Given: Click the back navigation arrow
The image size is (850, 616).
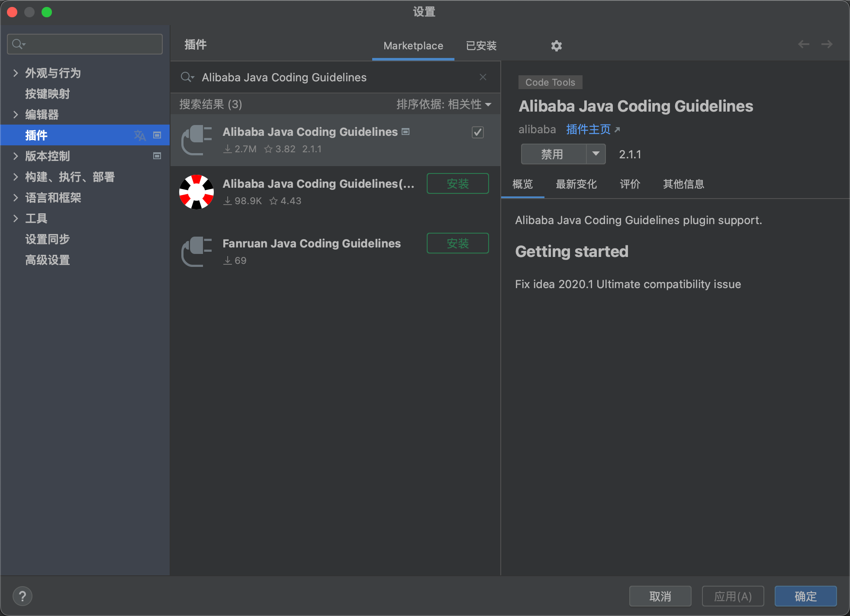Looking at the screenshot, I should click(803, 44).
